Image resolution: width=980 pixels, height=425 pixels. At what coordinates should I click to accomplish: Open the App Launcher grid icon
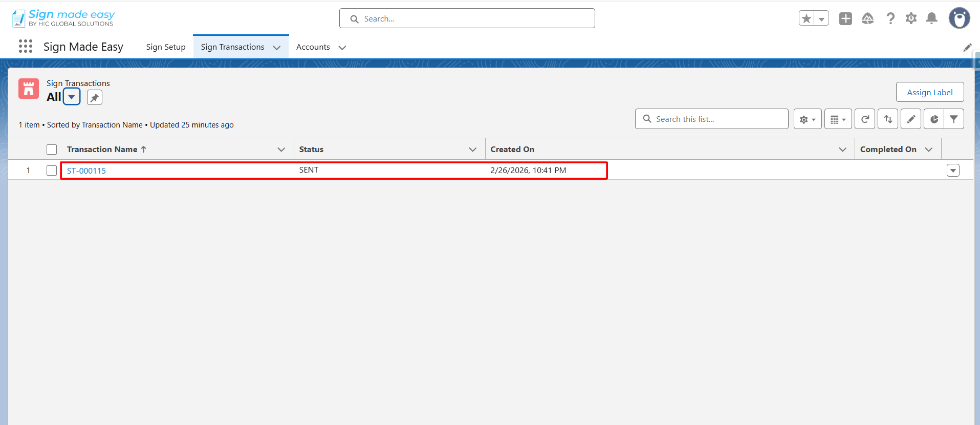[x=26, y=47]
